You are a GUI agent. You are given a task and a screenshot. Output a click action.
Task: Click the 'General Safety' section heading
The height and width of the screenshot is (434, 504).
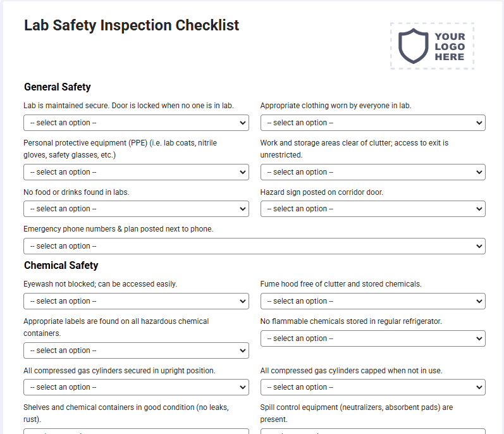pyautogui.click(x=57, y=87)
